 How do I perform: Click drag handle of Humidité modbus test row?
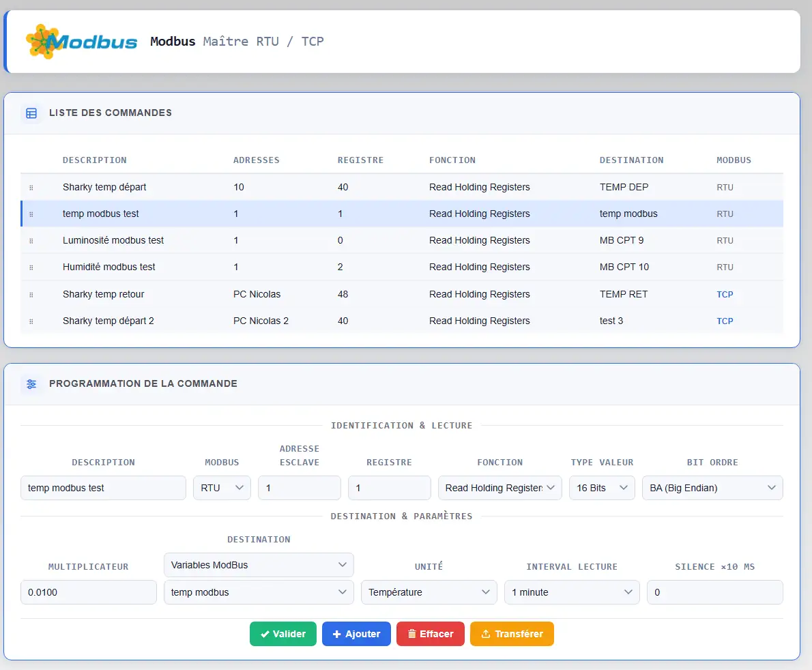(x=31, y=267)
